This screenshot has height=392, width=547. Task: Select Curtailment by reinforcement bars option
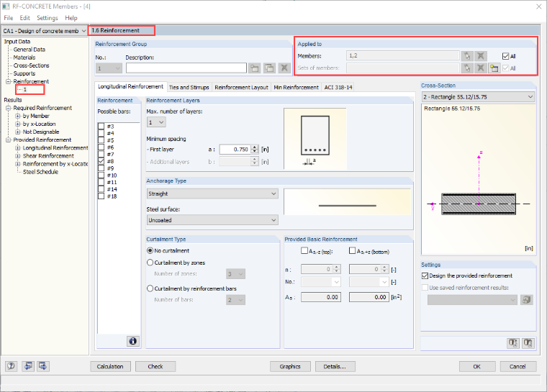(150, 288)
